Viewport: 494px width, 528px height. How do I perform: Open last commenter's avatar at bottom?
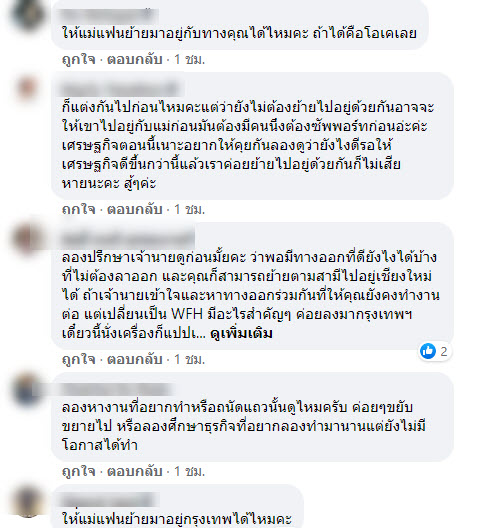[x=28, y=501]
